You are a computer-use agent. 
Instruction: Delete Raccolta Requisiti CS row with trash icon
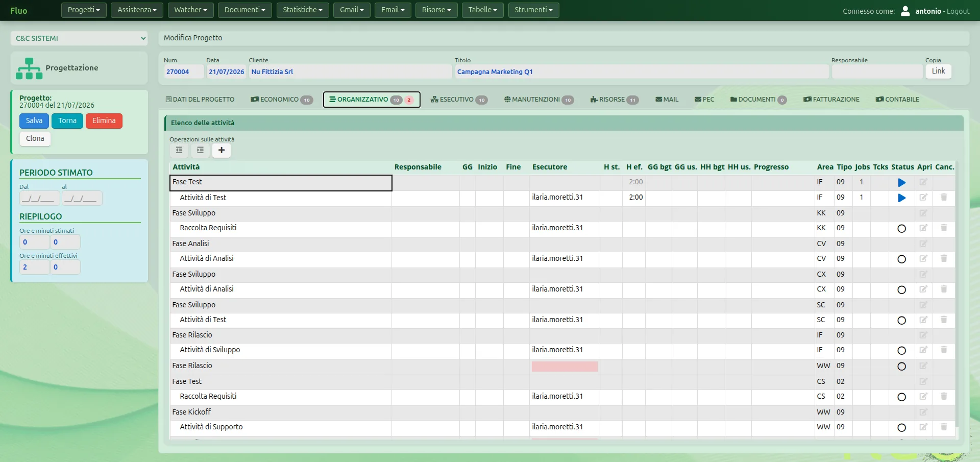click(x=944, y=396)
